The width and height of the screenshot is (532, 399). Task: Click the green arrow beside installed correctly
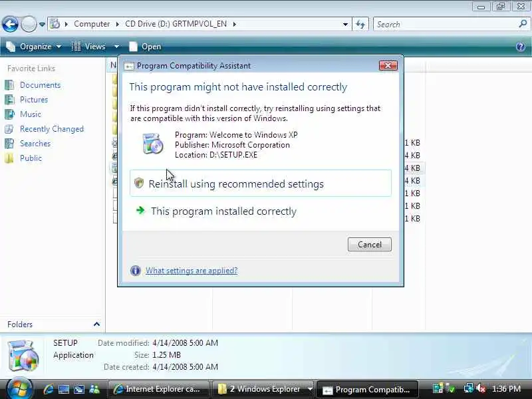coord(140,210)
